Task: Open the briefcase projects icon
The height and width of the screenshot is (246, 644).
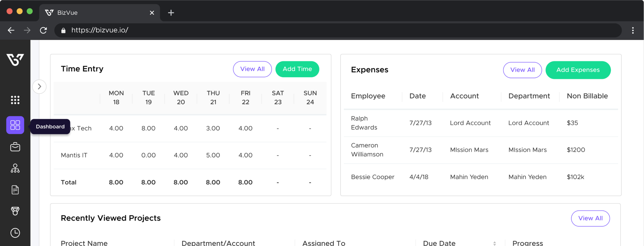Action: point(15,147)
